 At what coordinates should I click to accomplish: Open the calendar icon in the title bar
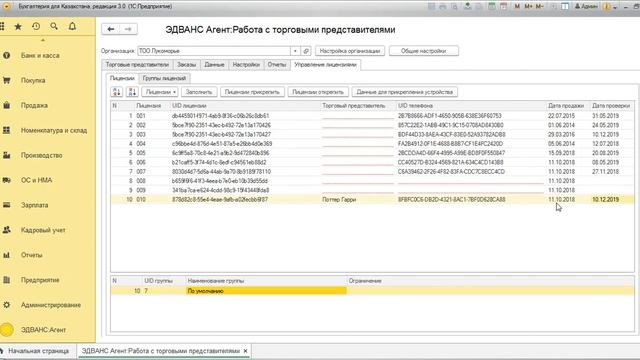click(x=503, y=6)
